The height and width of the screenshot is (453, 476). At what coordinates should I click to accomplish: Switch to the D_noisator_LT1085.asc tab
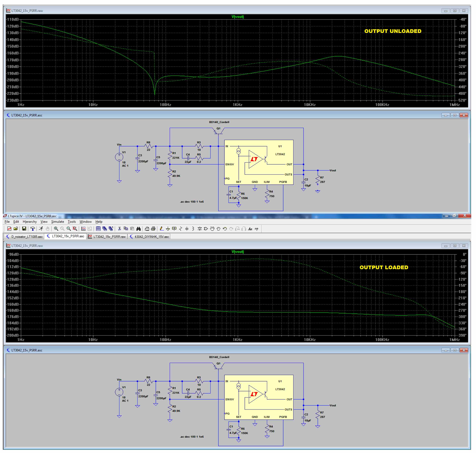click(x=24, y=236)
